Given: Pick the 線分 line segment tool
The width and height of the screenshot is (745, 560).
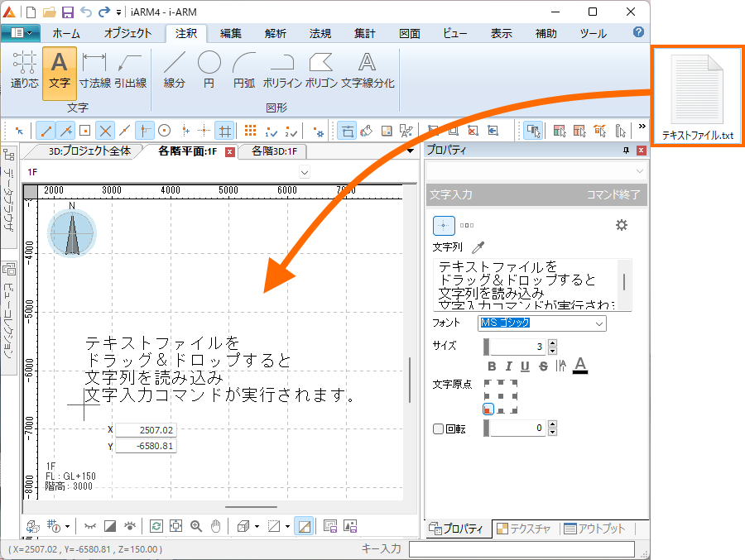Looking at the screenshot, I should 175,71.
